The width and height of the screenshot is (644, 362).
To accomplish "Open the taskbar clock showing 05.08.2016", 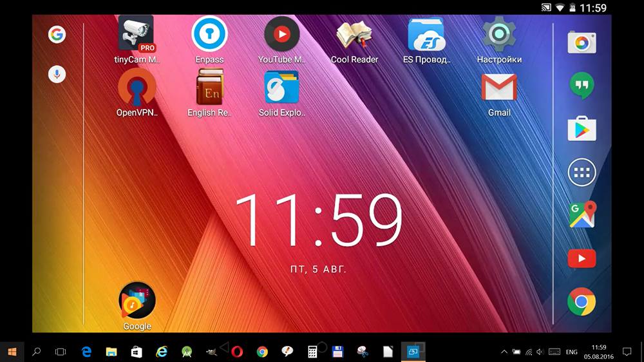I will pos(599,352).
